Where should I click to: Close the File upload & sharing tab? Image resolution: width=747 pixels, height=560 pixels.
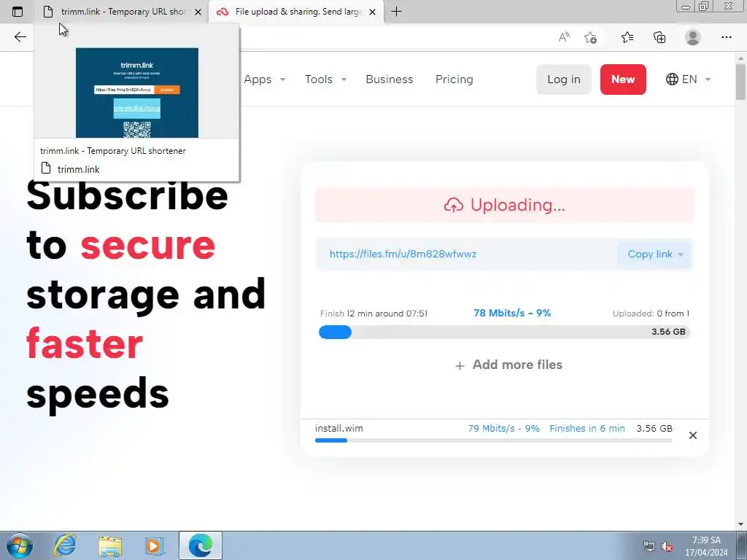(373, 12)
